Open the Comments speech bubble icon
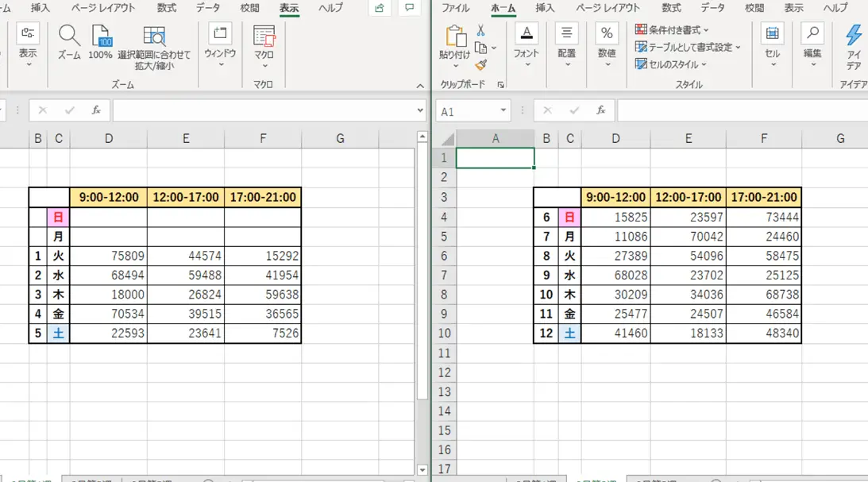The height and width of the screenshot is (482, 868). (x=409, y=8)
